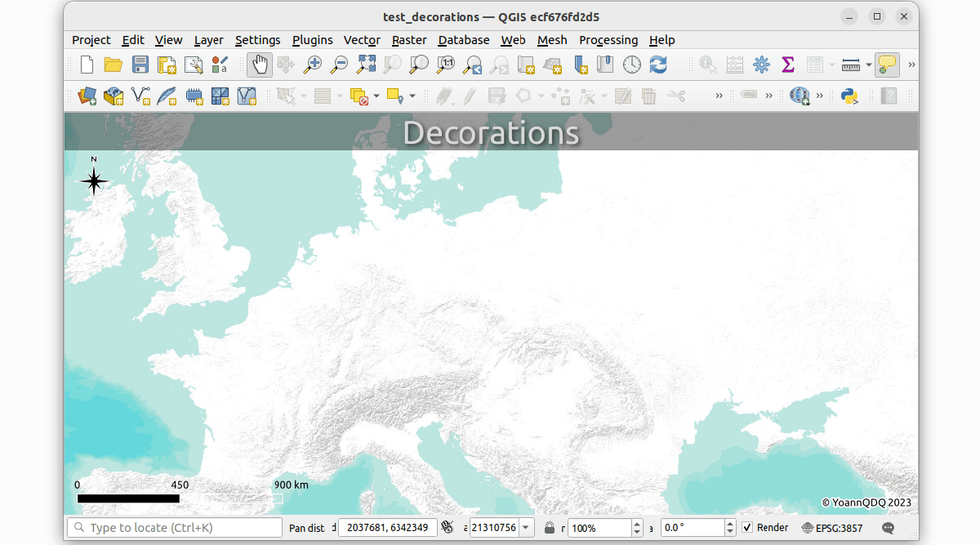This screenshot has height=545, width=980.
Task: Click the EPSG:3857 CRS button
Action: click(x=831, y=528)
